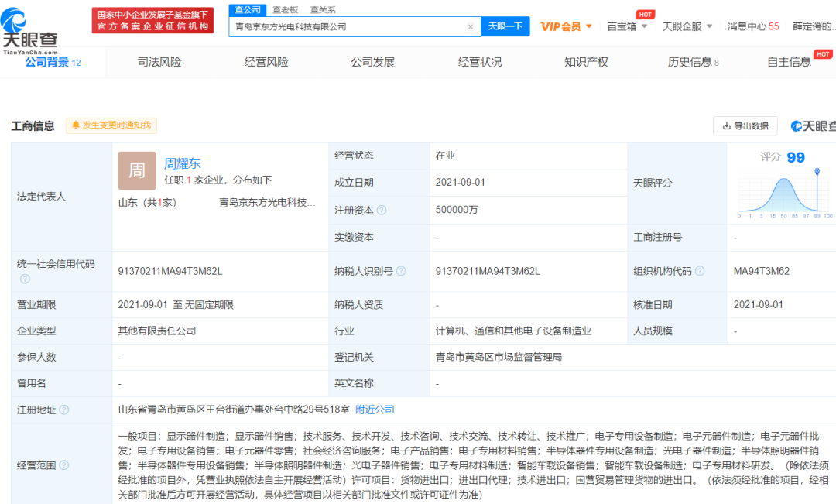The height and width of the screenshot is (504, 836).
Task: Click the bell icon for change notifications
Action: pyautogui.click(x=76, y=125)
